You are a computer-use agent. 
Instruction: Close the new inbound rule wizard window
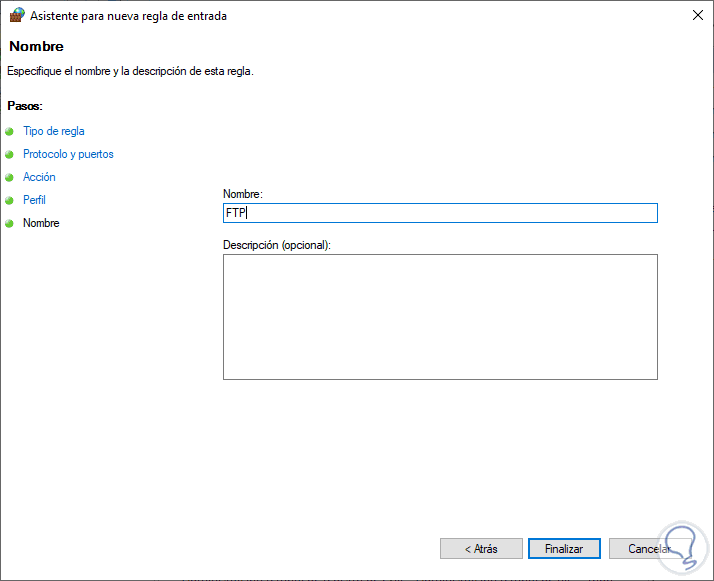click(696, 15)
